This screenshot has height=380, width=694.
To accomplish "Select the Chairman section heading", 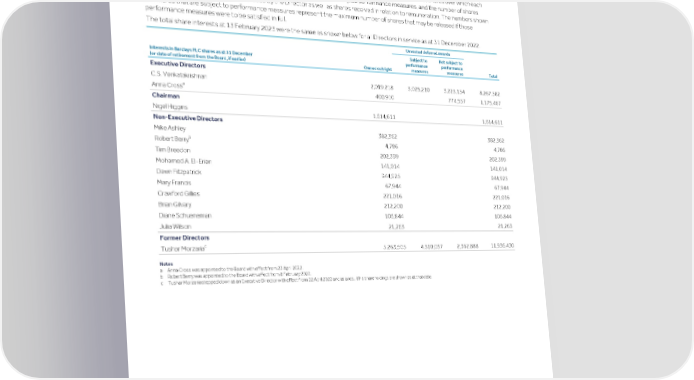I will click(166, 96).
